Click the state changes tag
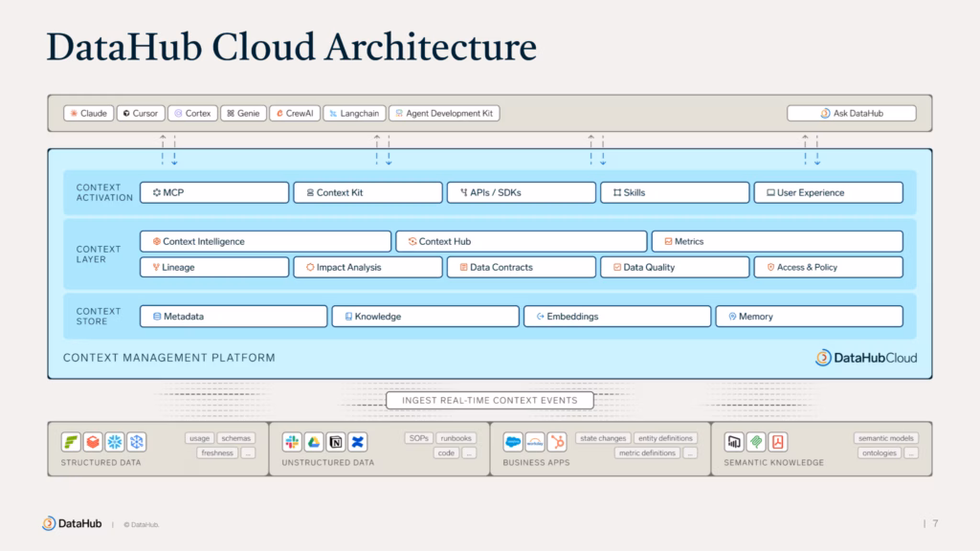 point(603,438)
